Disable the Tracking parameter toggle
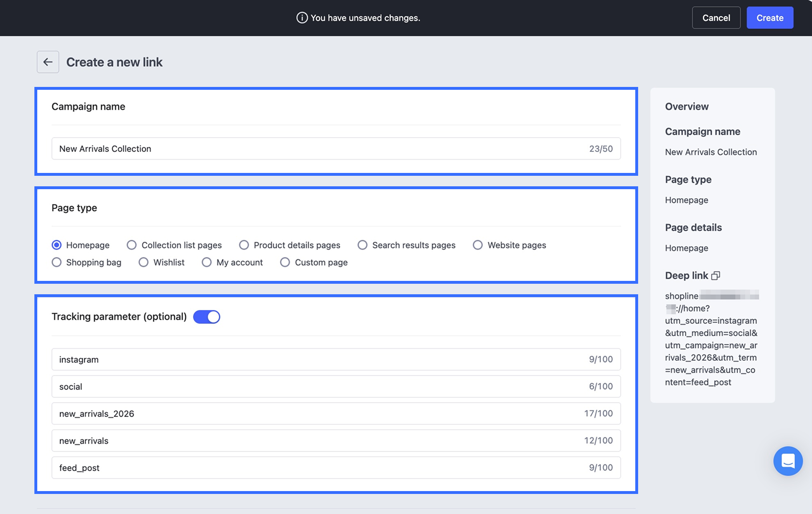 [206, 317]
